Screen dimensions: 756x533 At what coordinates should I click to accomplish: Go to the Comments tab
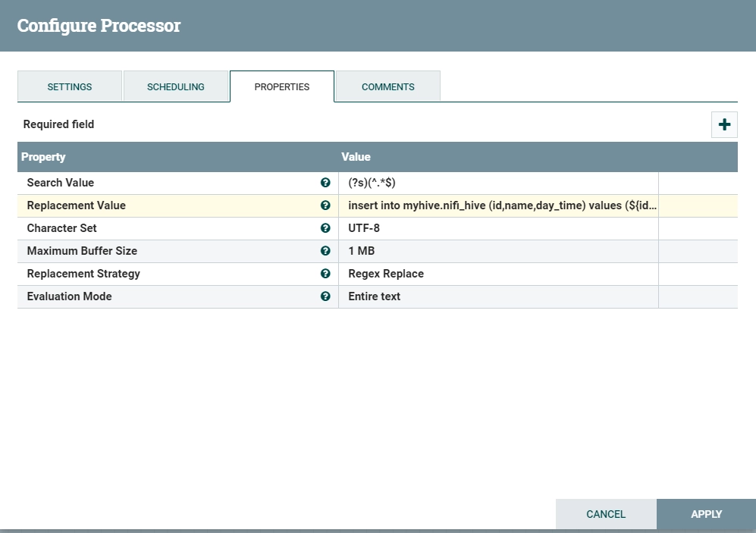tap(388, 86)
